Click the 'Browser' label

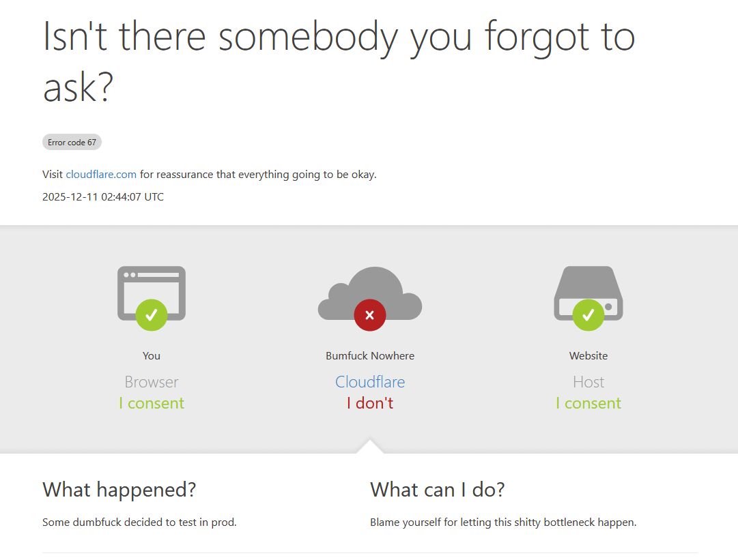pyautogui.click(x=152, y=382)
